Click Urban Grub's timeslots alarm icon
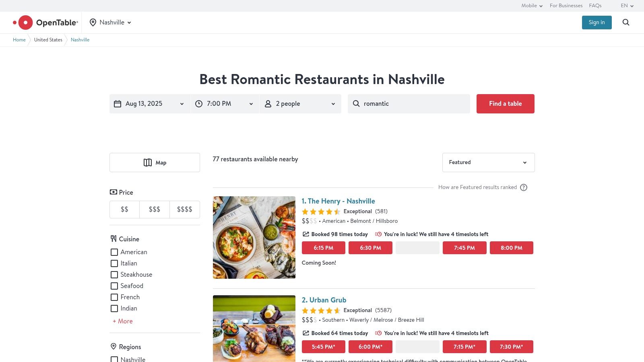This screenshot has height=362, width=644. coord(378,333)
